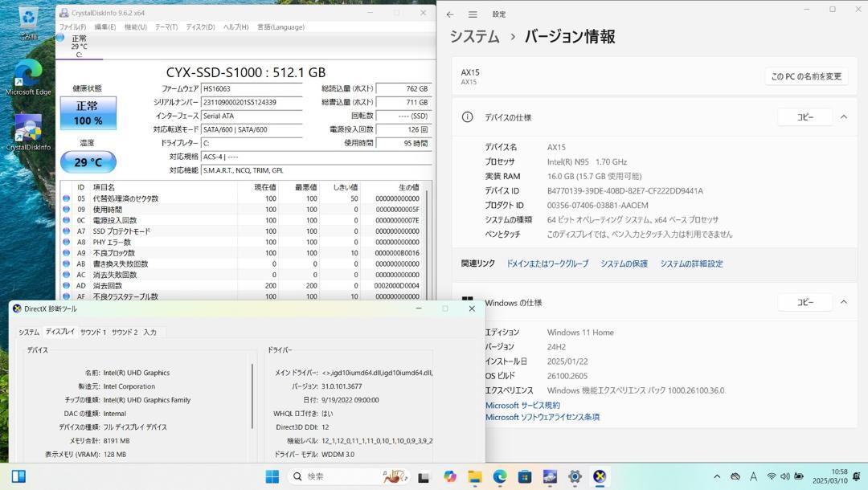Click the 項目名 column header in SMART table
The height and width of the screenshot is (490, 868).
[x=104, y=187]
